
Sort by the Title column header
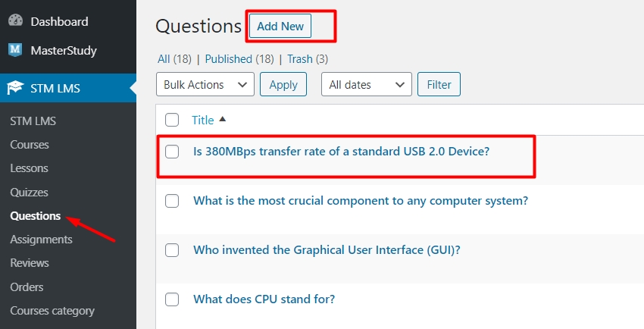(203, 120)
